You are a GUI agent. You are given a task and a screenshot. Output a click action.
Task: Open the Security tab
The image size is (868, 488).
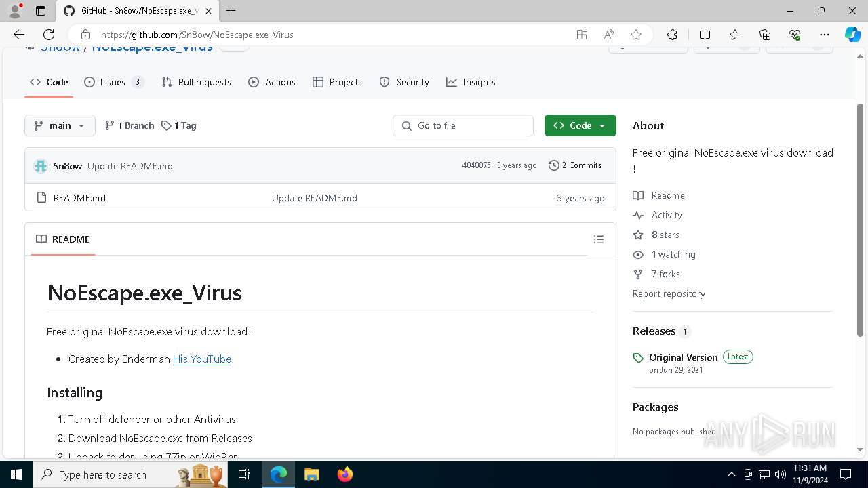[x=404, y=82]
